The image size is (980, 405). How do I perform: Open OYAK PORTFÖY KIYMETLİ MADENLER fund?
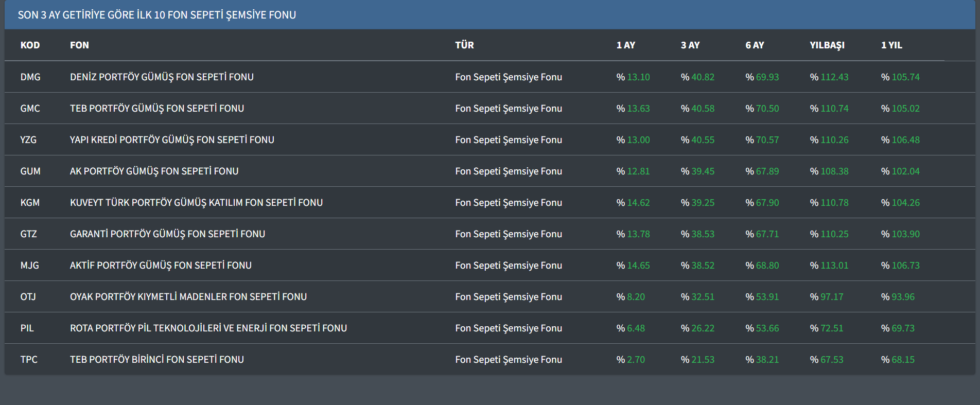[x=188, y=297]
